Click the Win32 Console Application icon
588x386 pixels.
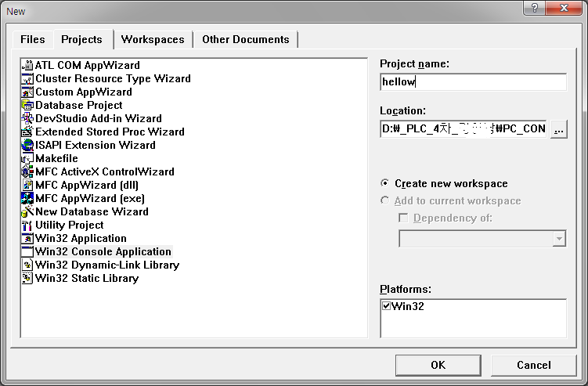tap(27, 251)
